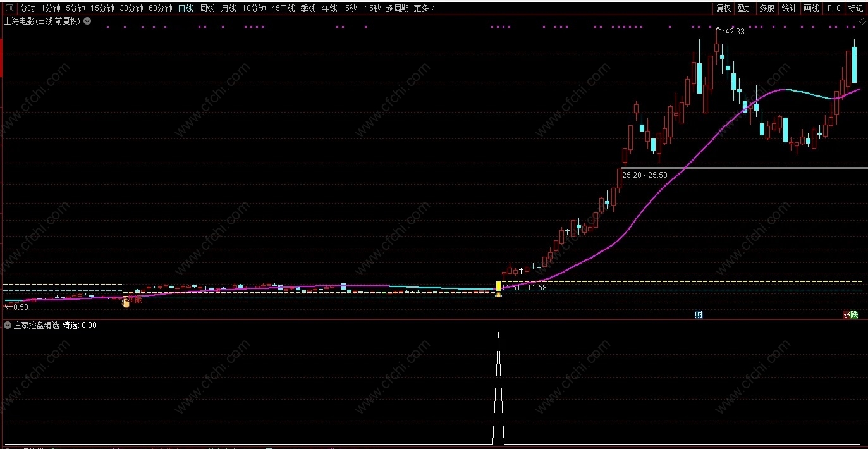Select the 1分钟 period

(51, 8)
